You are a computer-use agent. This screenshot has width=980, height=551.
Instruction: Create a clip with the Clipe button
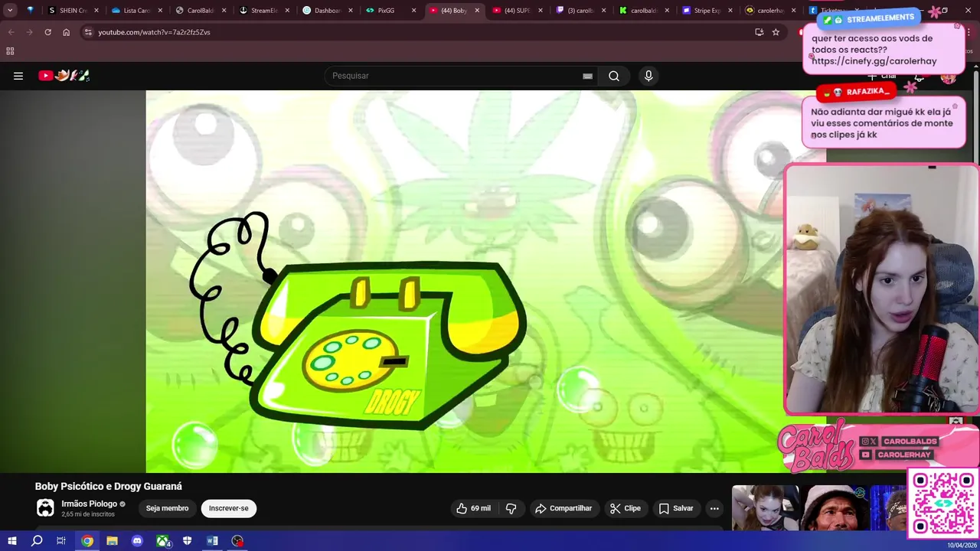pyautogui.click(x=625, y=508)
